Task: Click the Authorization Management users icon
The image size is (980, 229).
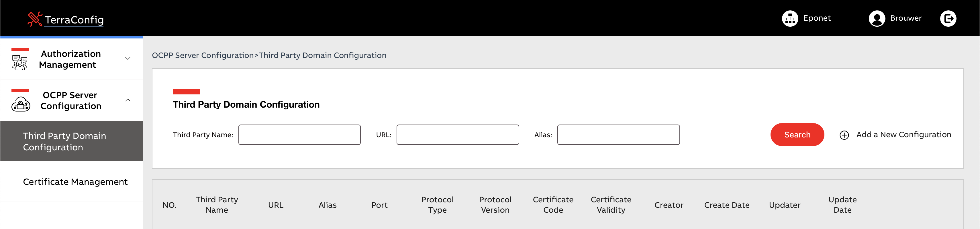Action: (x=20, y=63)
